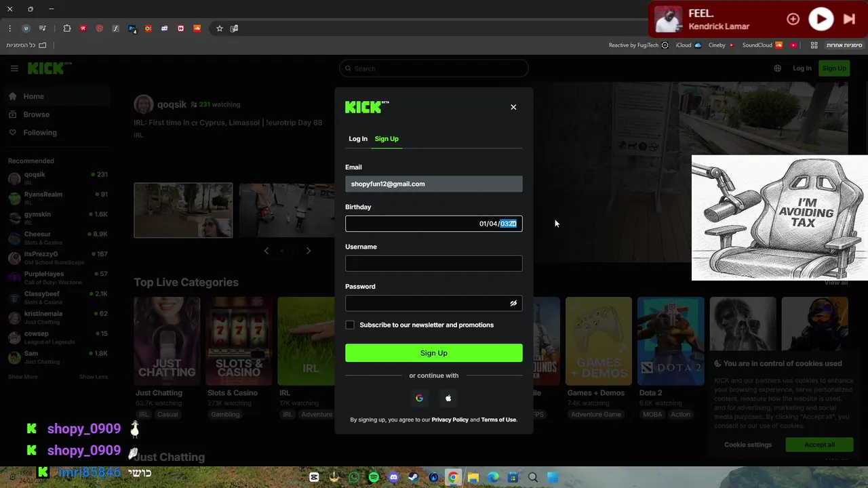Open File Explorer from taskbar
Screen dimensions: 868x488
[x=473, y=477]
